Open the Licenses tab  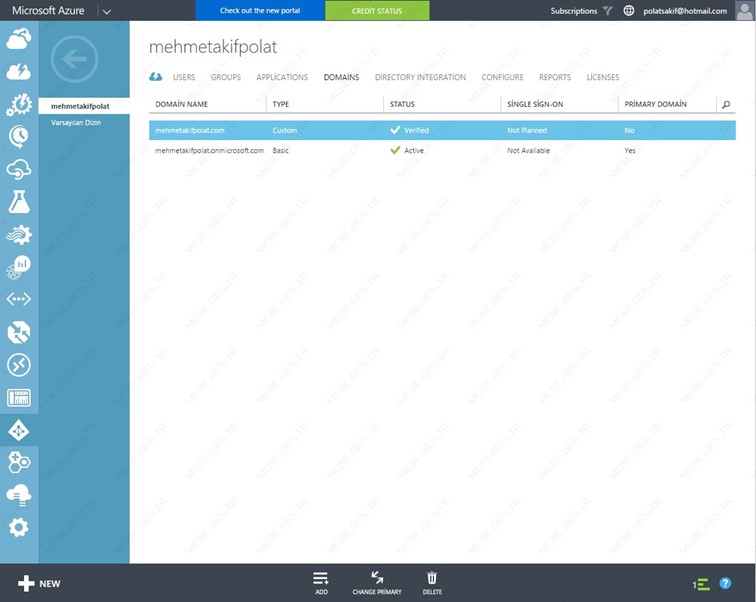603,77
